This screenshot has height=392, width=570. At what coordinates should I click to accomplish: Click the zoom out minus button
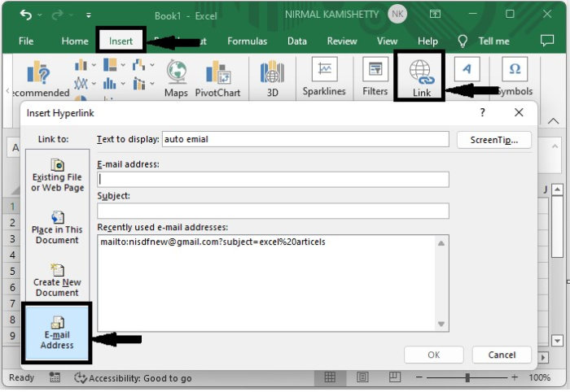(x=419, y=377)
